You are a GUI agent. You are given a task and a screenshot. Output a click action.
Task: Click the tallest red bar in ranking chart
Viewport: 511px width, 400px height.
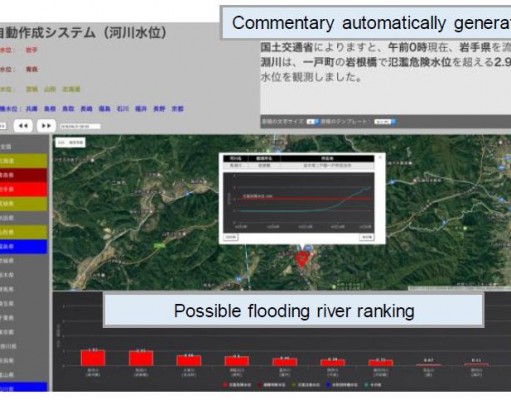[93, 358]
